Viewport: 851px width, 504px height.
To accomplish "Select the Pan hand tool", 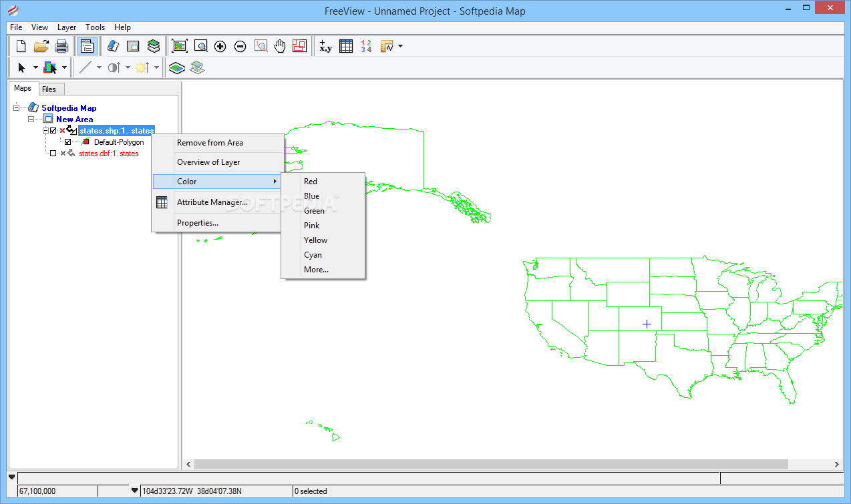I will click(x=279, y=46).
